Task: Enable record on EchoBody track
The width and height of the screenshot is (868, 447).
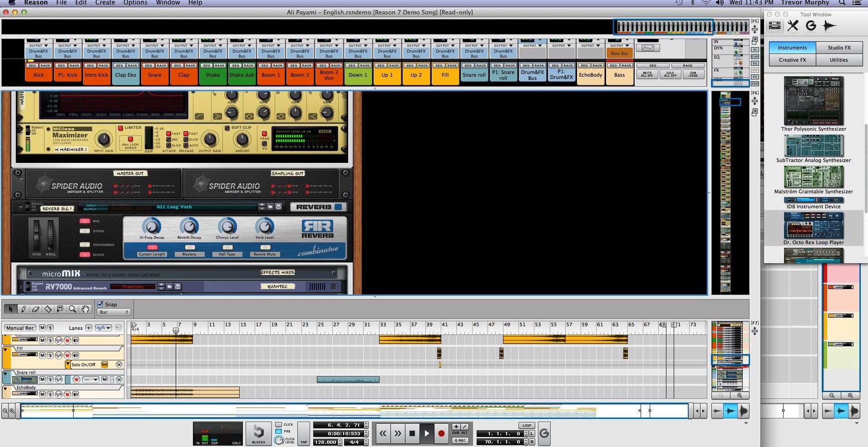Action: (x=67, y=394)
